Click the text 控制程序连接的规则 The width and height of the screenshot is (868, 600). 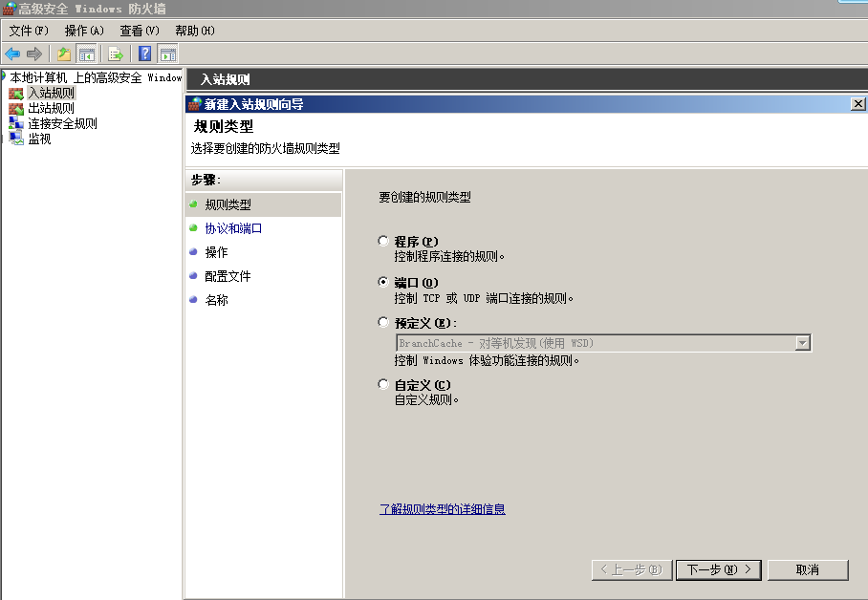(449, 256)
